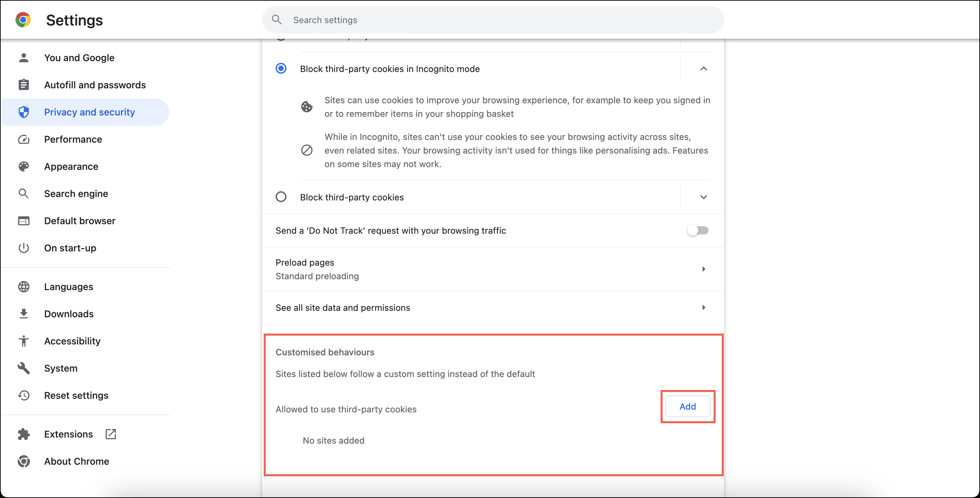The image size is (980, 498).
Task: Click the shield icon for Privacy and security
Action: (x=23, y=112)
